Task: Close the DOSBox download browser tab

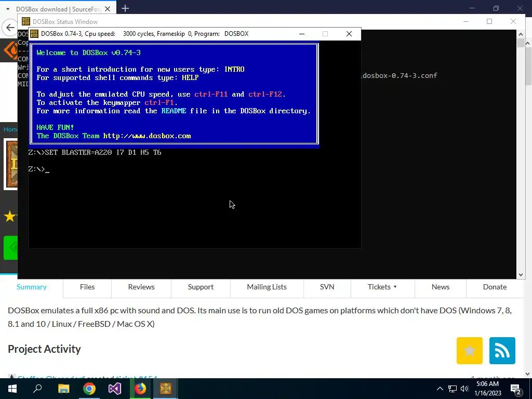Action: [x=108, y=9]
